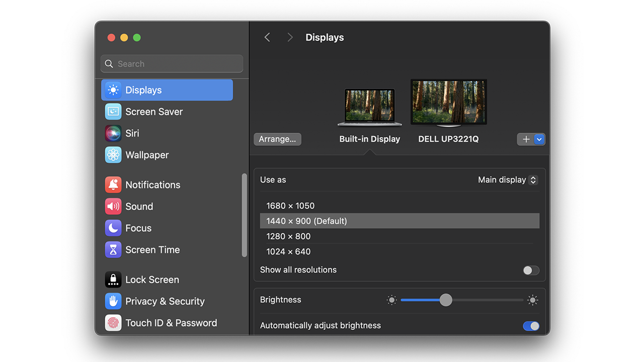Image resolution: width=644 pixels, height=362 pixels.
Task: Select the Notifications bell icon
Action: pos(113,185)
